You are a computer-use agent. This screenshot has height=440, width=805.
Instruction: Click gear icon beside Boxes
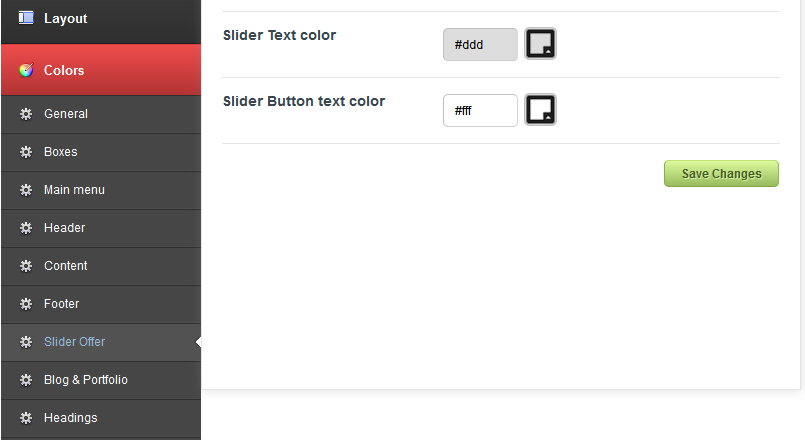pos(26,152)
